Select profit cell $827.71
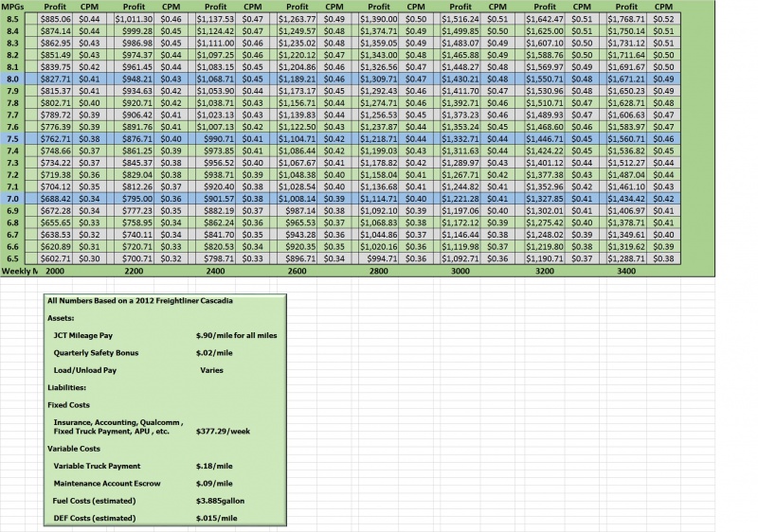Image resolution: width=758 pixels, height=532 pixels. 55,79
